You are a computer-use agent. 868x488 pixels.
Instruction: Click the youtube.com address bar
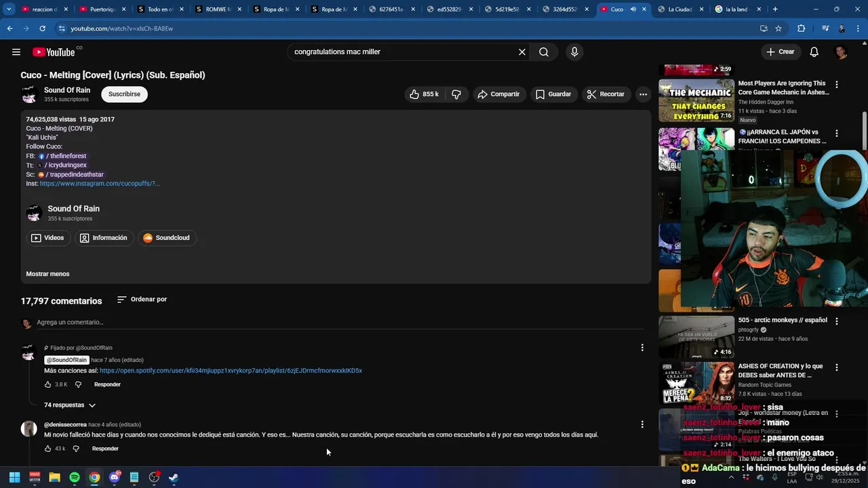[407, 28]
